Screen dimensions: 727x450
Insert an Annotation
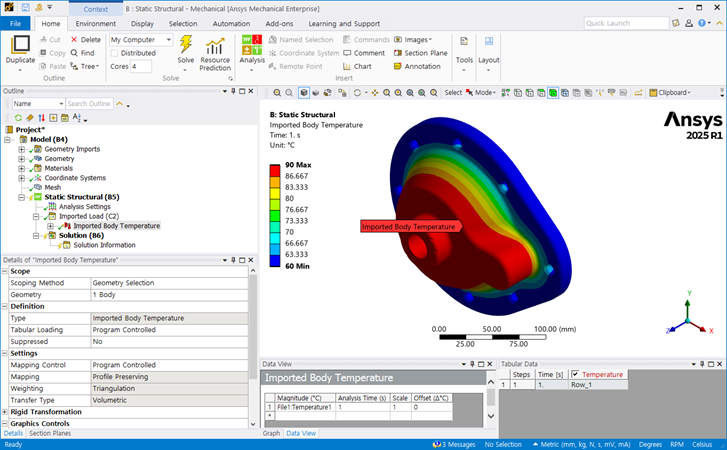(417, 66)
